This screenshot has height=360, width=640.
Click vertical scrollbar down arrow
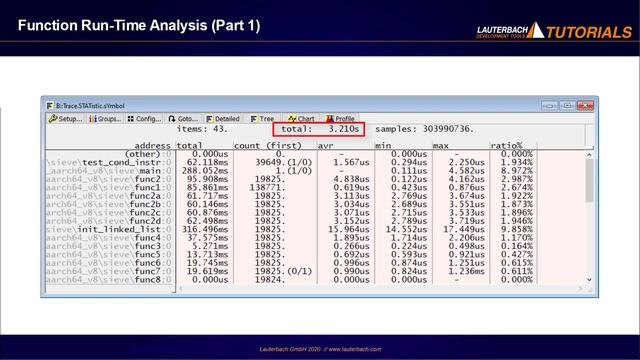(589, 280)
